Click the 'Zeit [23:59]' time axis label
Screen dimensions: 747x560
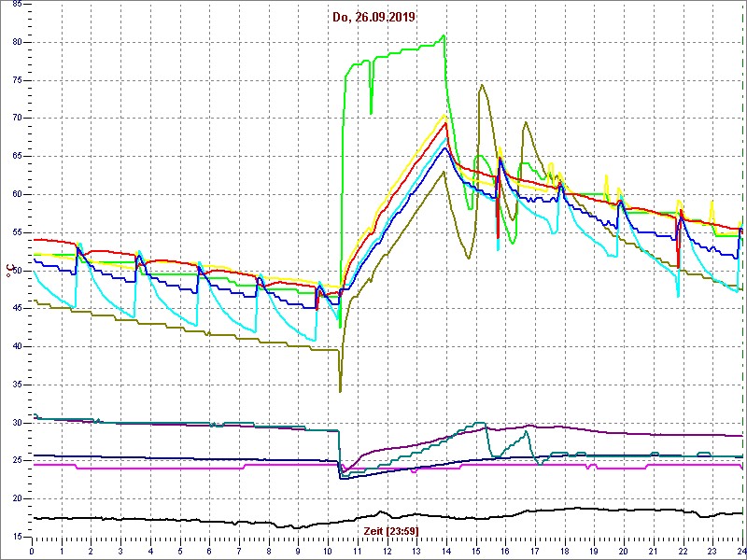tap(391, 530)
